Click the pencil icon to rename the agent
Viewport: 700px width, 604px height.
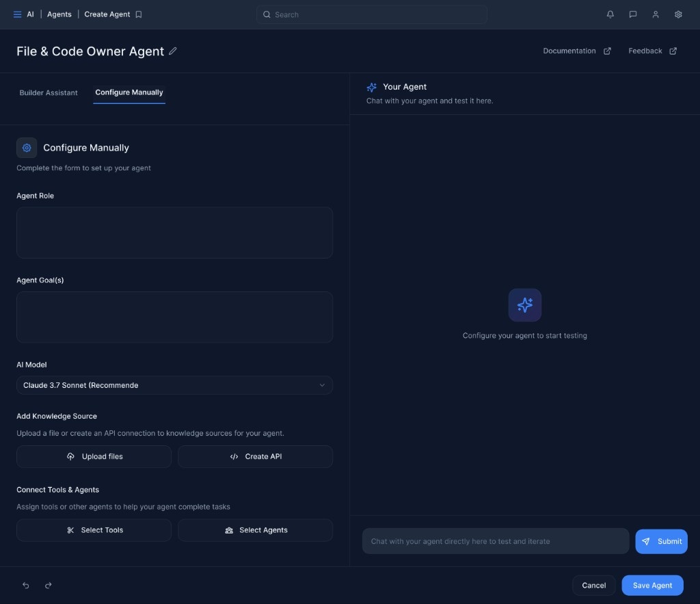(173, 51)
